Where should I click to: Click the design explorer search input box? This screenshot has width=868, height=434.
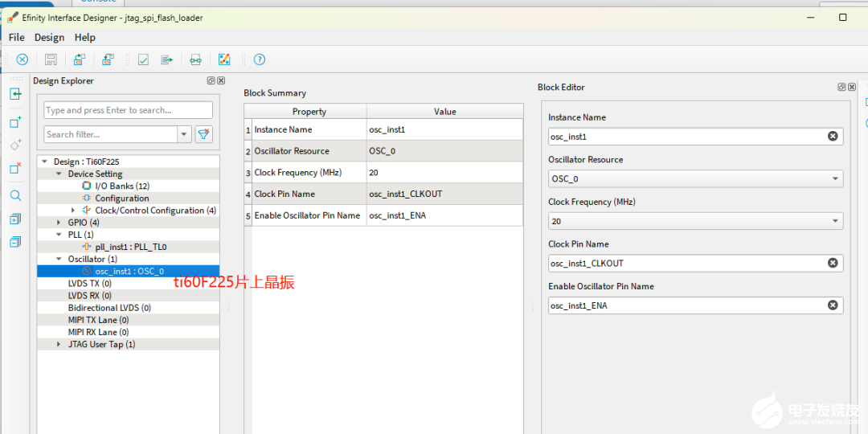[128, 110]
